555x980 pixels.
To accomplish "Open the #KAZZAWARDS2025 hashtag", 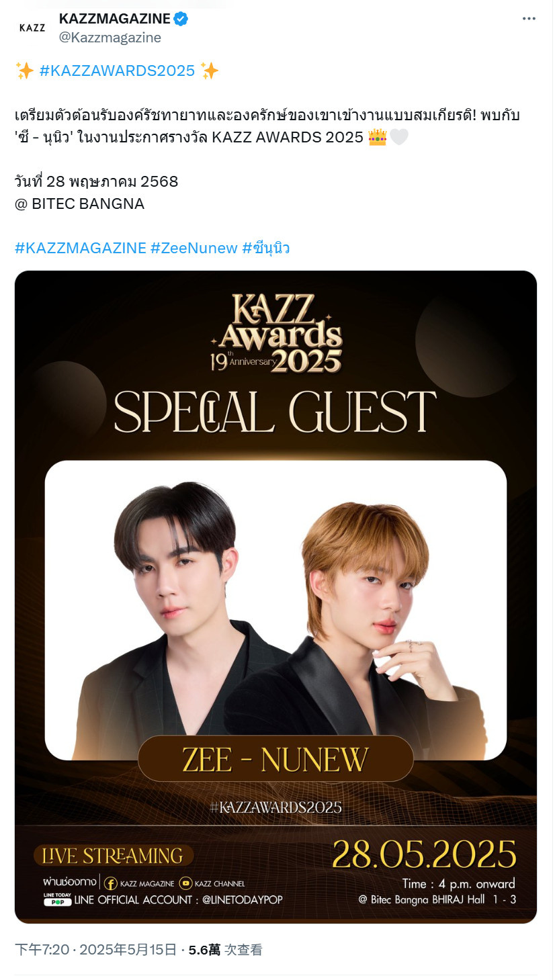I will pos(117,71).
